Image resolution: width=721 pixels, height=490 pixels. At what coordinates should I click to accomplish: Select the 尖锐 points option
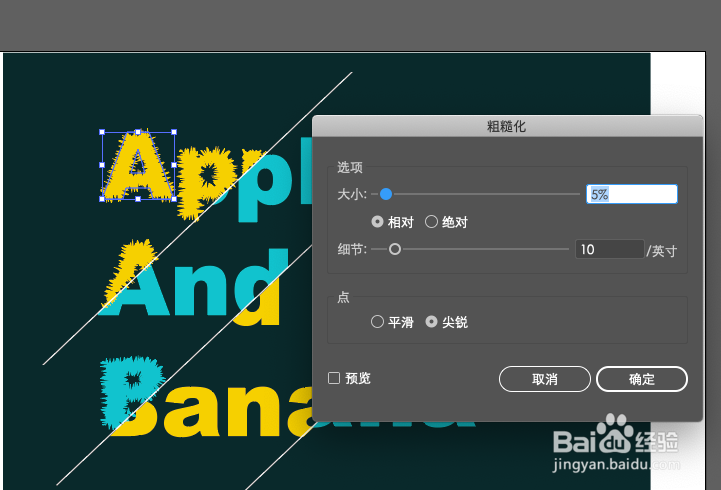coord(431,322)
